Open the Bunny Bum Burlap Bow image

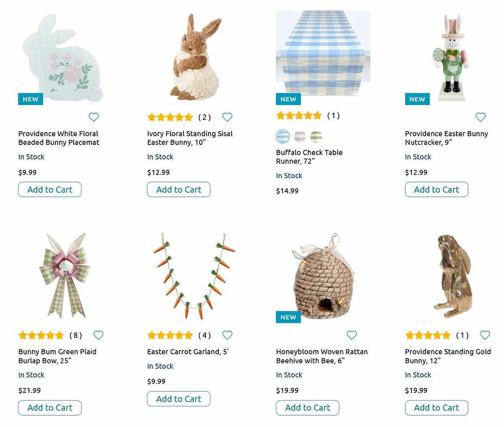pyautogui.click(x=65, y=275)
